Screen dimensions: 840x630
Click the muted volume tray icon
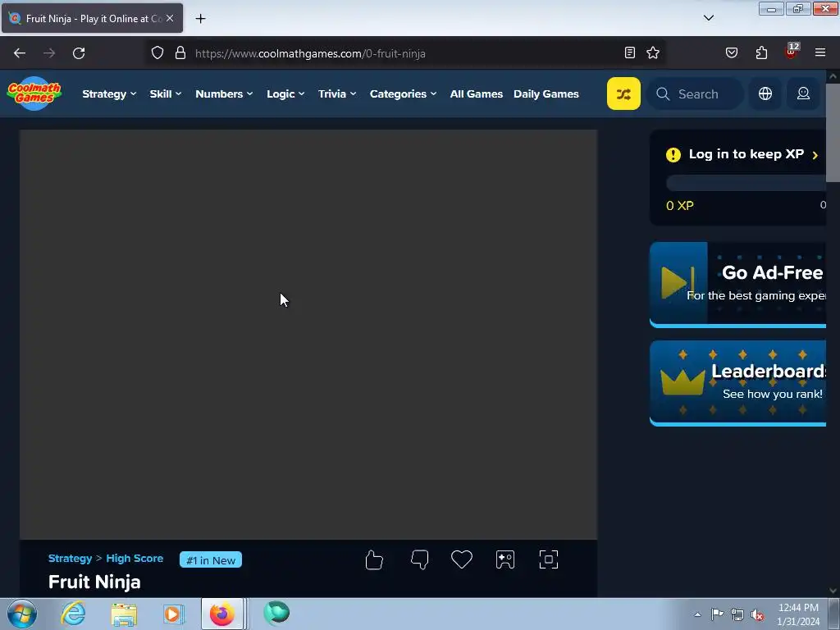[x=757, y=614]
